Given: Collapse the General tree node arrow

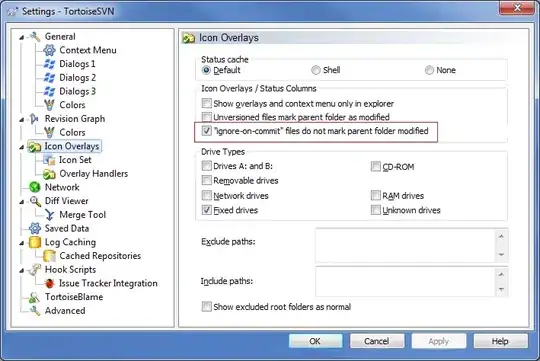Looking at the screenshot, I should tap(22, 37).
